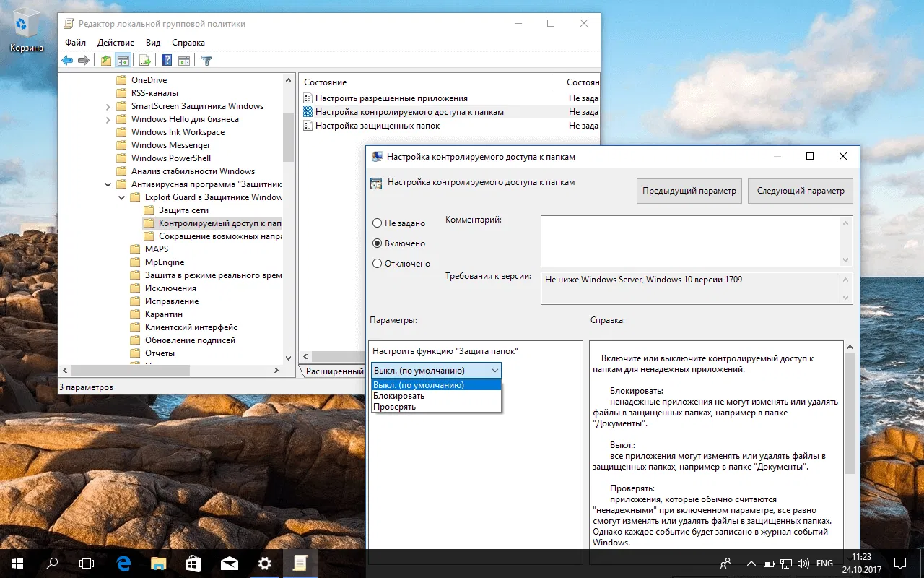Adjust the system volume speaker control
924x578 pixels.
pyautogui.click(x=803, y=563)
